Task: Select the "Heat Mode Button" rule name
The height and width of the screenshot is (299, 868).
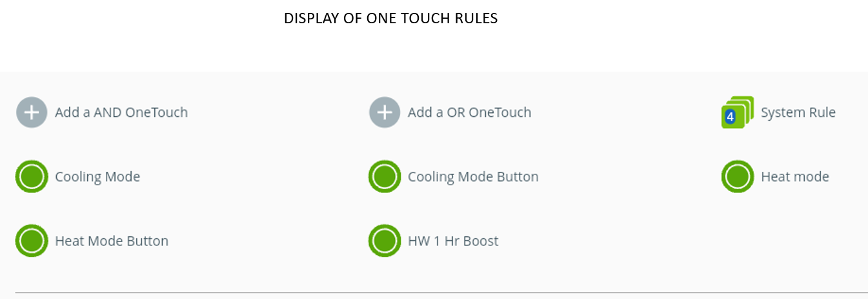Action: coord(112,241)
